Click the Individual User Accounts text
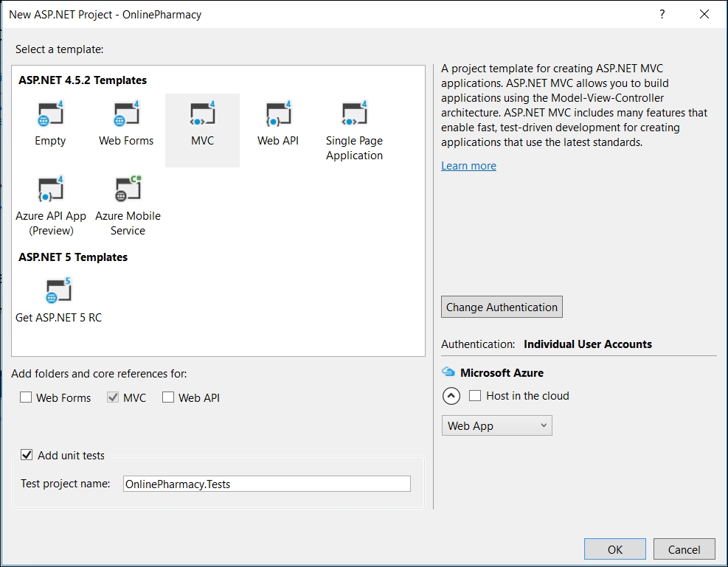The width and height of the screenshot is (728, 567). point(588,344)
